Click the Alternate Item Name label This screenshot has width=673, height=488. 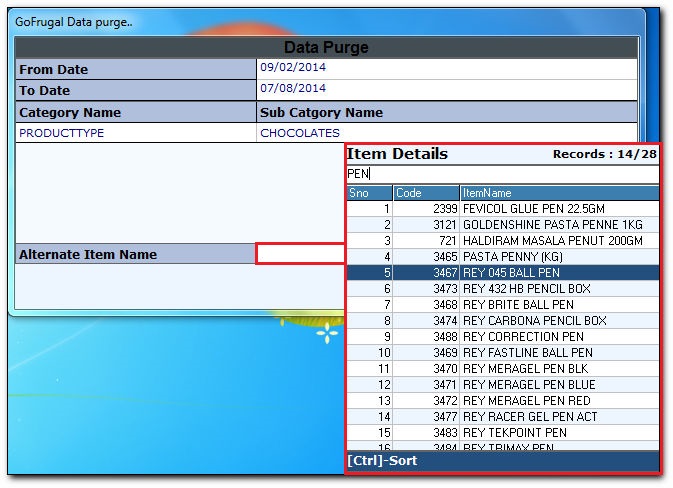pyautogui.click(x=136, y=254)
